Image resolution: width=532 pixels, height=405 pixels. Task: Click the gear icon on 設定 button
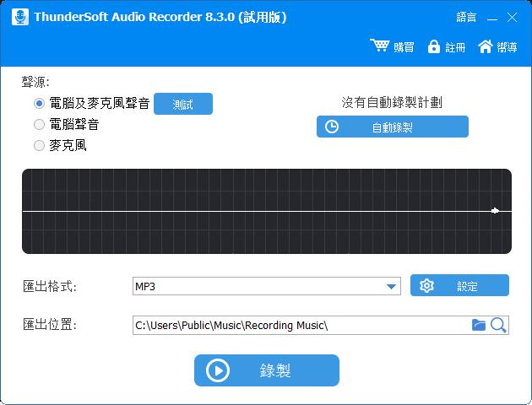(426, 285)
